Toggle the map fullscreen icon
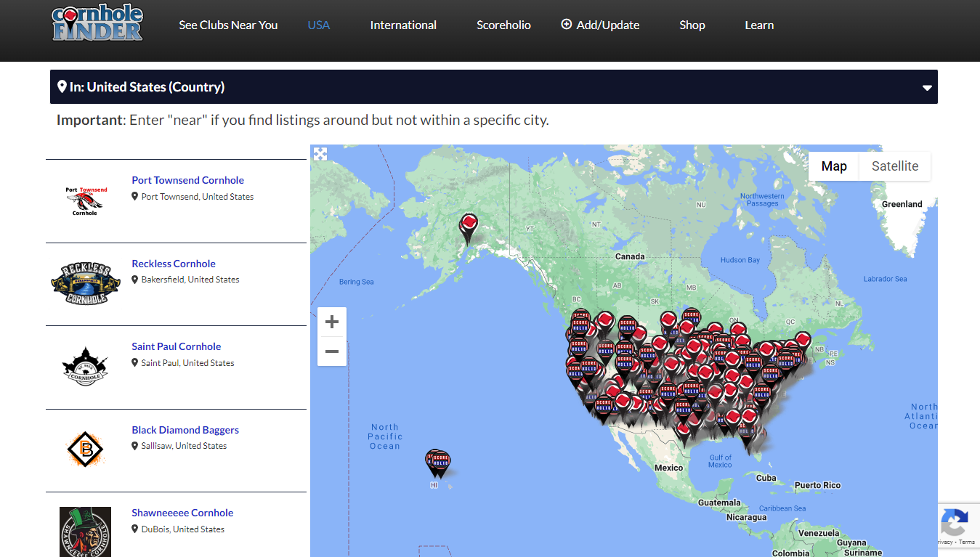 (x=320, y=154)
